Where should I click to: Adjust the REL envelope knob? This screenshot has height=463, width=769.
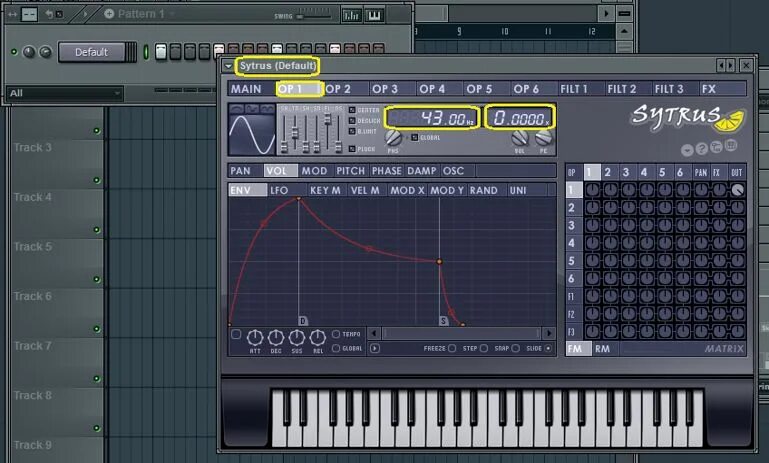(x=318, y=337)
